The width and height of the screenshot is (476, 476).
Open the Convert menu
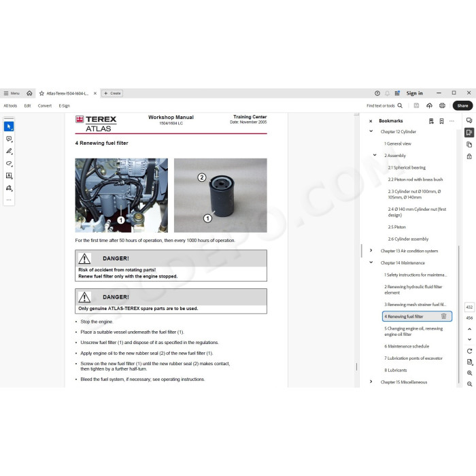(x=45, y=105)
